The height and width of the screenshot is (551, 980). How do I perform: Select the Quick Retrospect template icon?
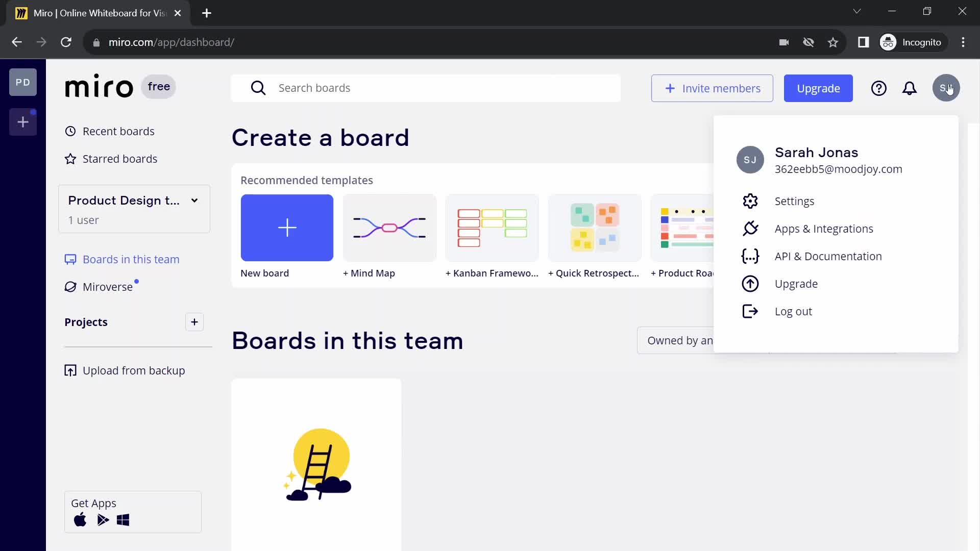tap(594, 228)
